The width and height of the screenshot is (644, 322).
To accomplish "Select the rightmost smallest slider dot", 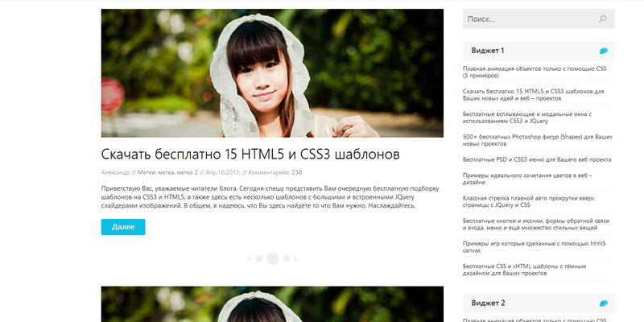I will [x=295, y=258].
